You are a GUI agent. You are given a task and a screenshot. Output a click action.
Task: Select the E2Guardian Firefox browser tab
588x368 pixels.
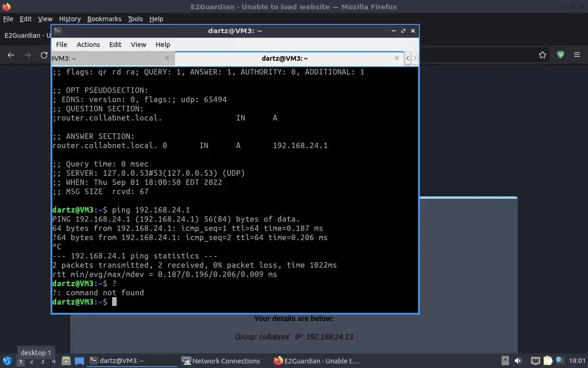(x=27, y=35)
